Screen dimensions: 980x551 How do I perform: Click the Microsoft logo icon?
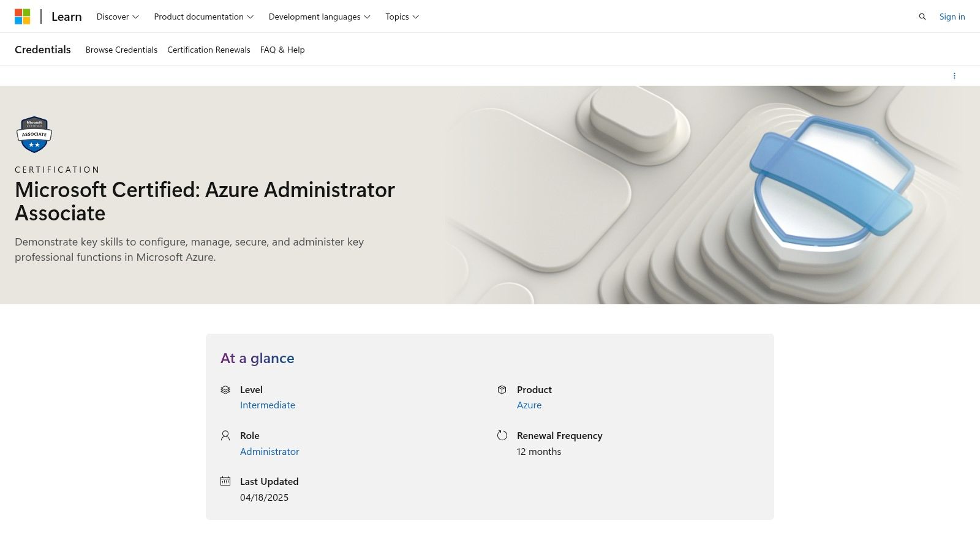pos(24,16)
